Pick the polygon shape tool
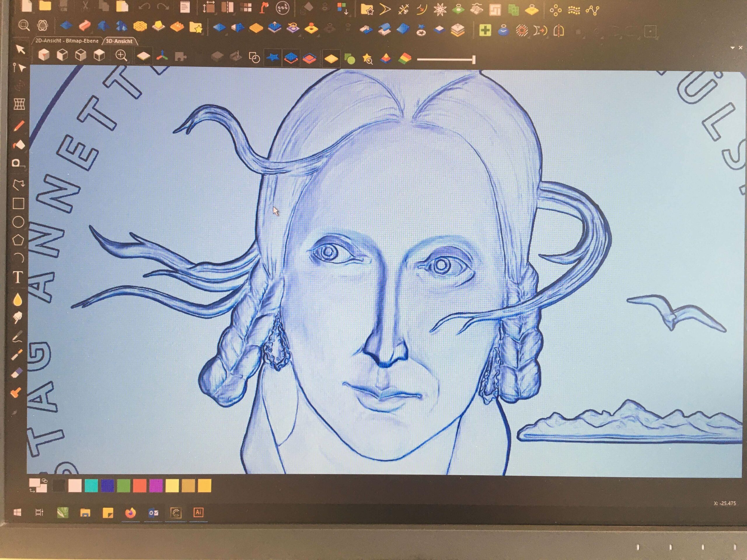Viewport: 747px width, 560px height. (18, 240)
